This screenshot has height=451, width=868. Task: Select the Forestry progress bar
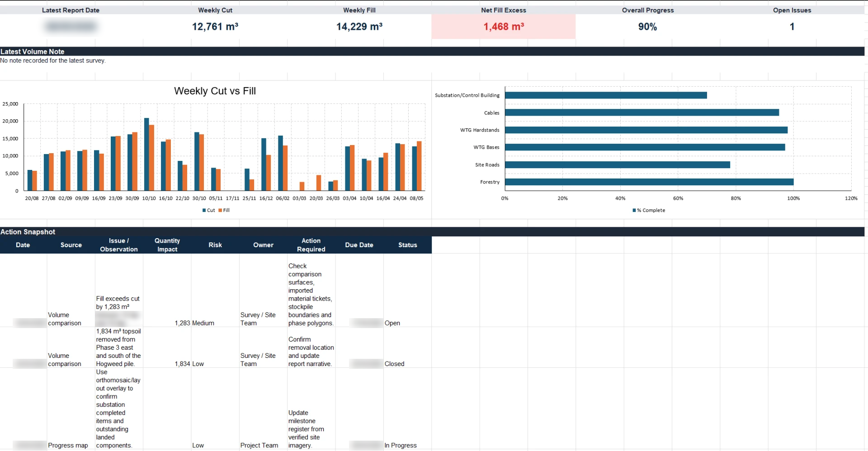tap(649, 182)
